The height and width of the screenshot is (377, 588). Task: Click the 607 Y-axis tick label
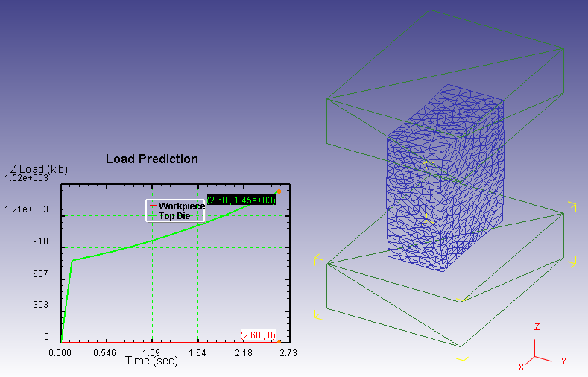40,274
